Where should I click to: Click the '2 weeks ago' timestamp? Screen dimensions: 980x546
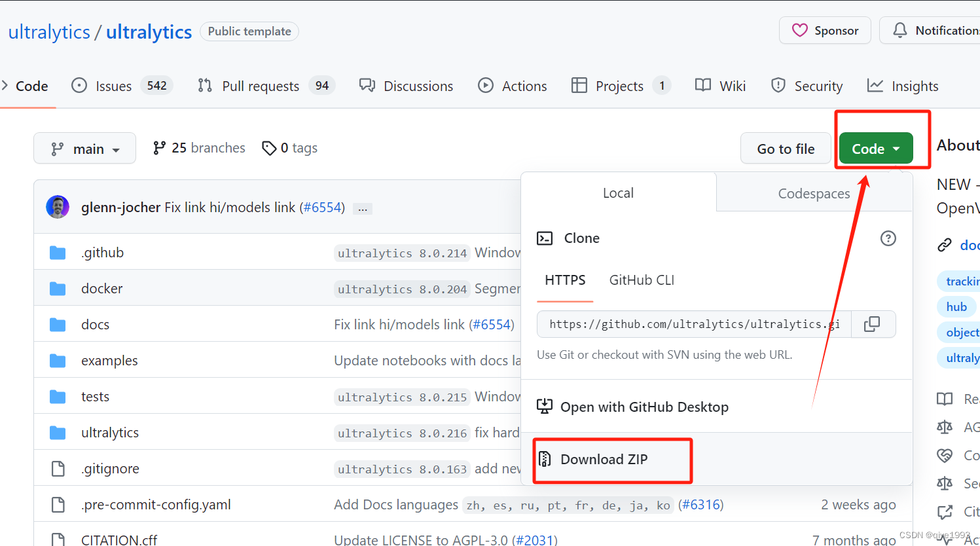[858, 505]
